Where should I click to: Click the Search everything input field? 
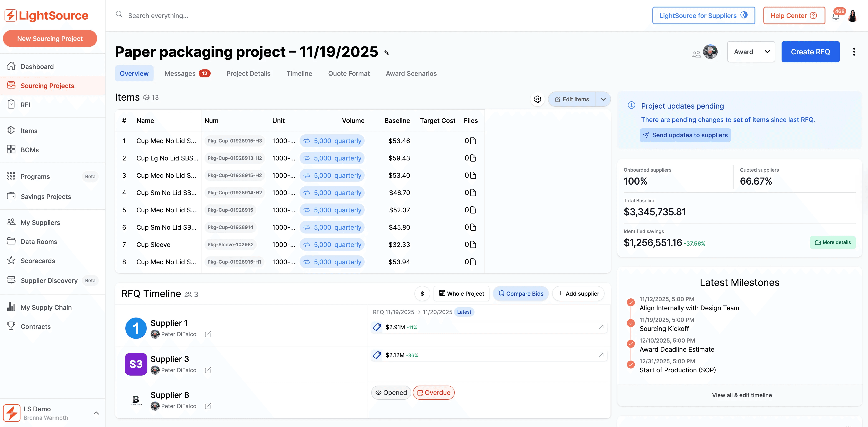[158, 15]
